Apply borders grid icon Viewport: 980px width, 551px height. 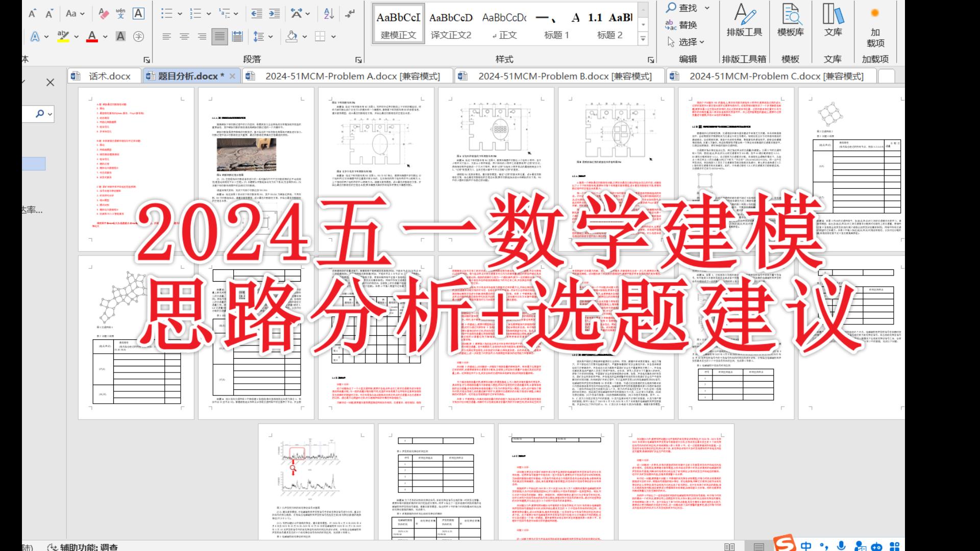[320, 36]
